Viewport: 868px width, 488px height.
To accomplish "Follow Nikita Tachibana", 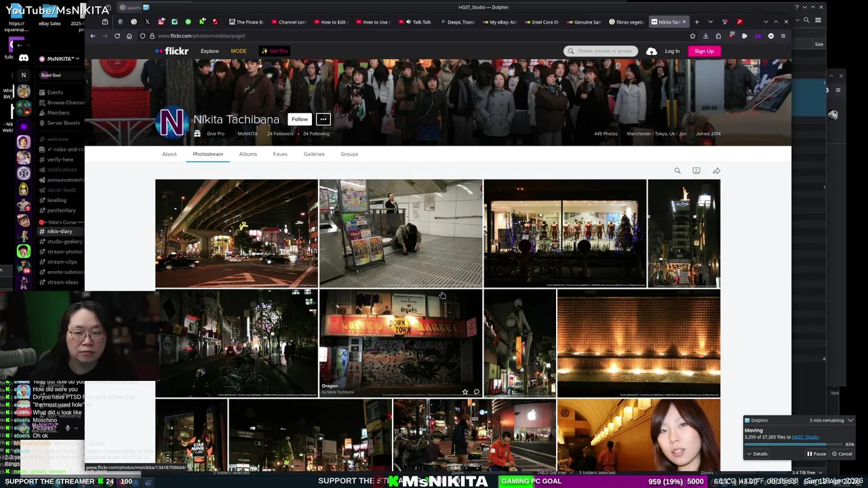I will tap(299, 119).
